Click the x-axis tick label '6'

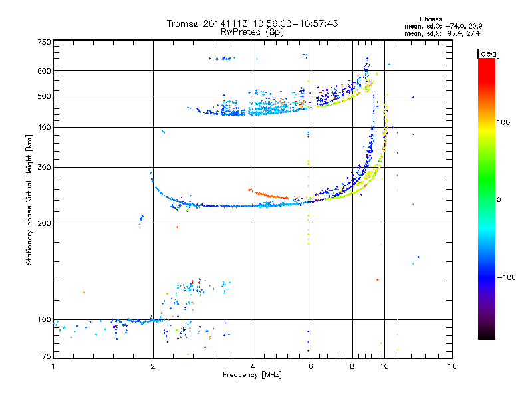tap(311, 366)
